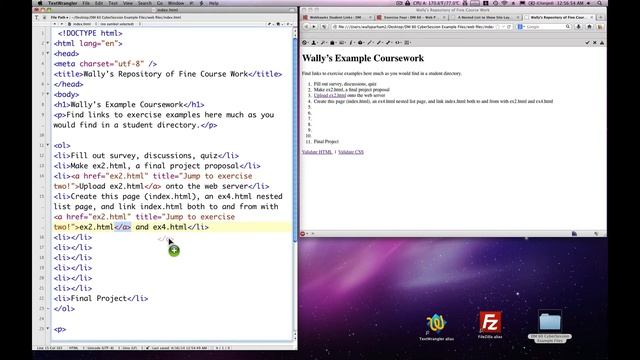Go to the browser Home icon
Viewport: 640px width, 360px height.
589,27
